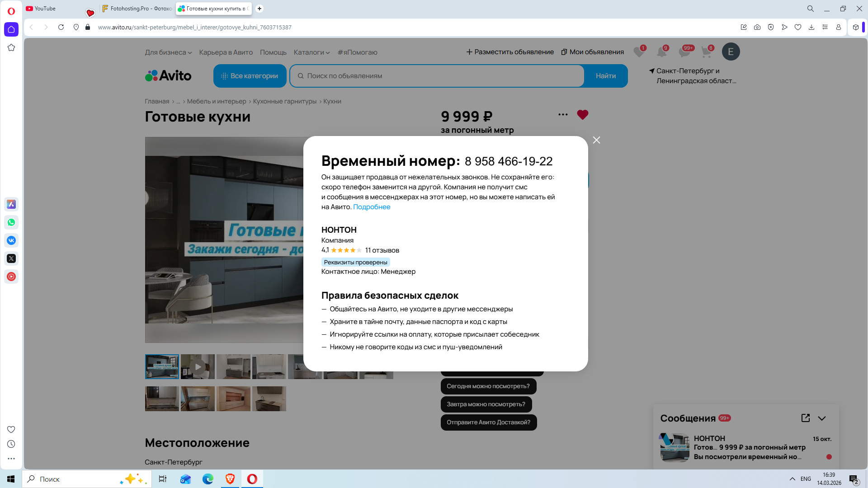
Task: Open Brave browser from Windows taskbar
Action: (230, 479)
